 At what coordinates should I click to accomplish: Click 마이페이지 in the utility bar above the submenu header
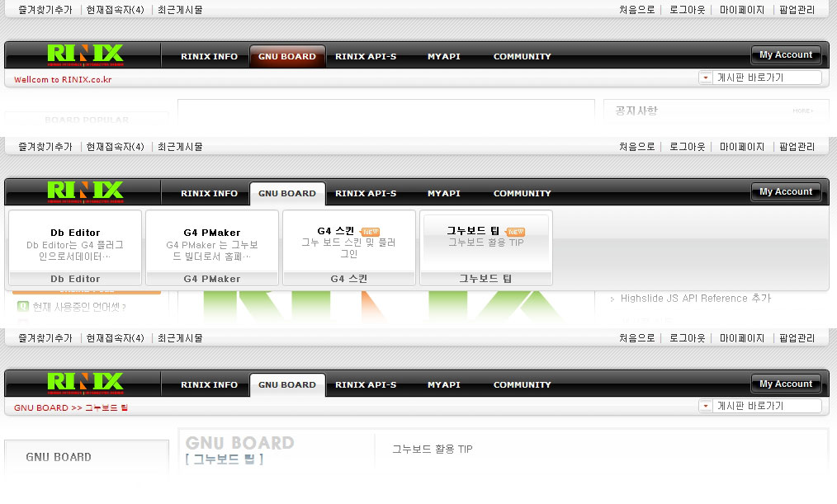click(x=742, y=147)
